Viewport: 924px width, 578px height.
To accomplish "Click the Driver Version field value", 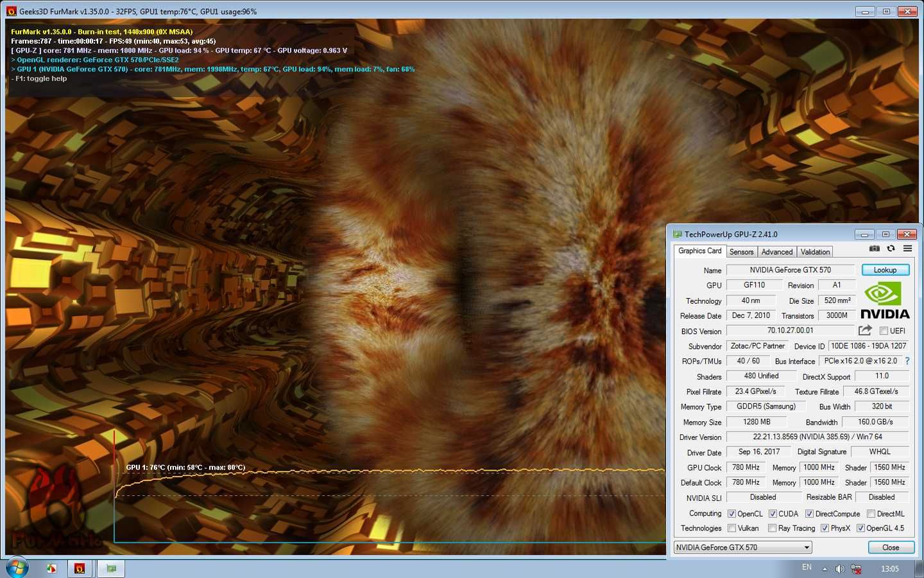I will (817, 437).
